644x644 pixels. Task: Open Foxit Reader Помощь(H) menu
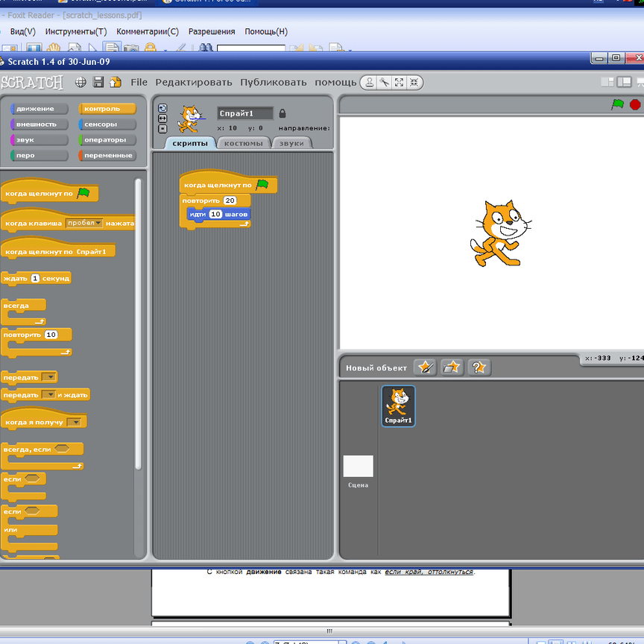point(266,31)
